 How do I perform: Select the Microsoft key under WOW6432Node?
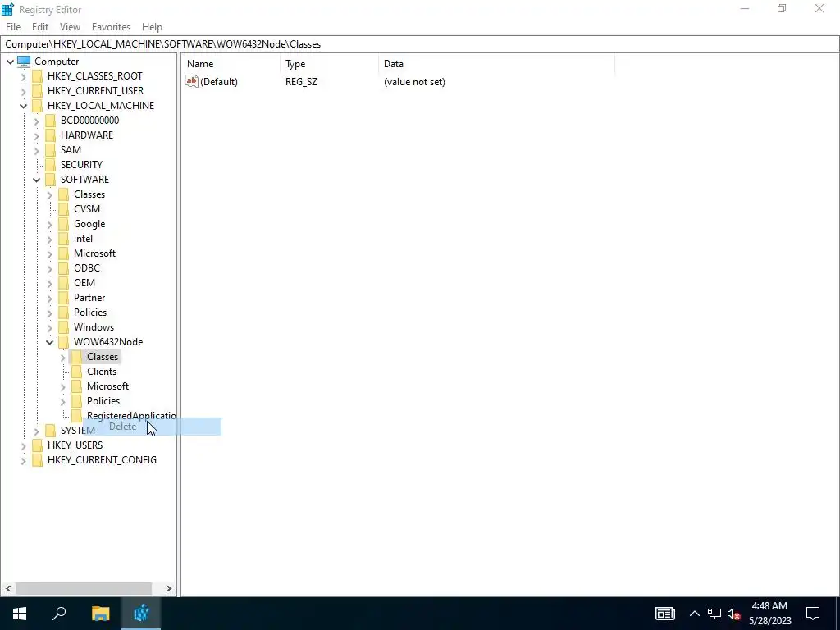point(107,386)
